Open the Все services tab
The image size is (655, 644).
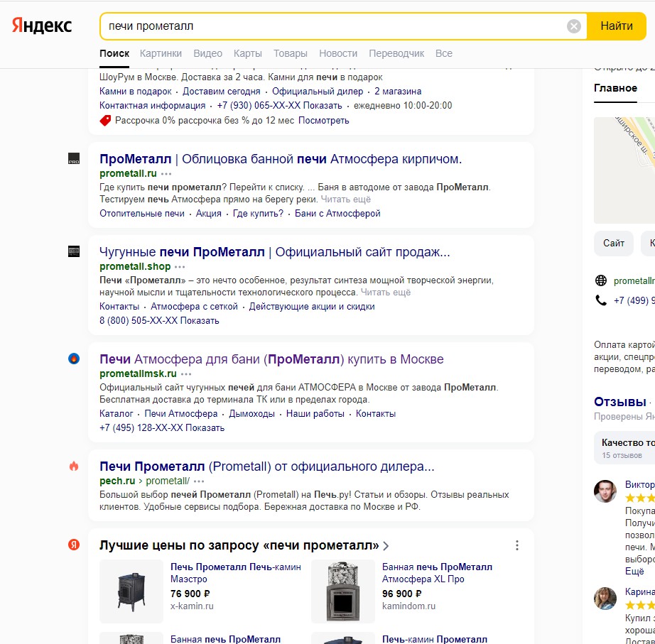pos(443,53)
